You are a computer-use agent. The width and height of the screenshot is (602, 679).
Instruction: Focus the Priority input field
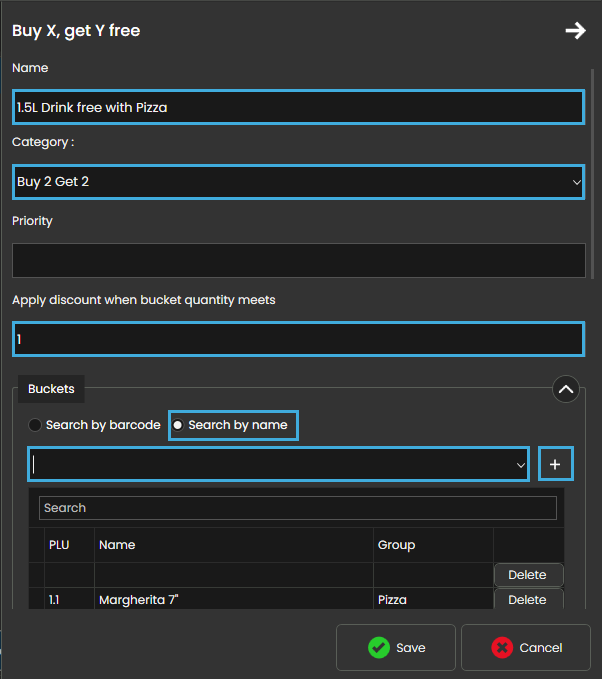298,260
